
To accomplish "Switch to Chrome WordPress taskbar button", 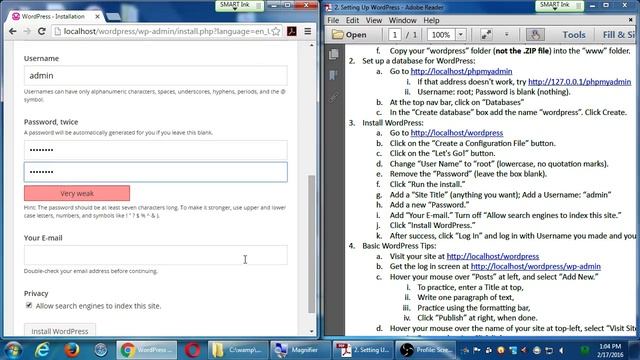I will [147, 350].
